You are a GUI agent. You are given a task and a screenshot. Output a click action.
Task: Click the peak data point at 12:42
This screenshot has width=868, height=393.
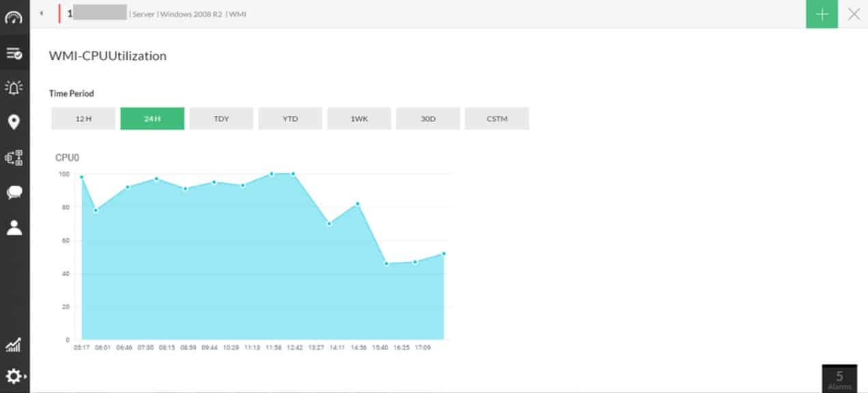point(294,173)
